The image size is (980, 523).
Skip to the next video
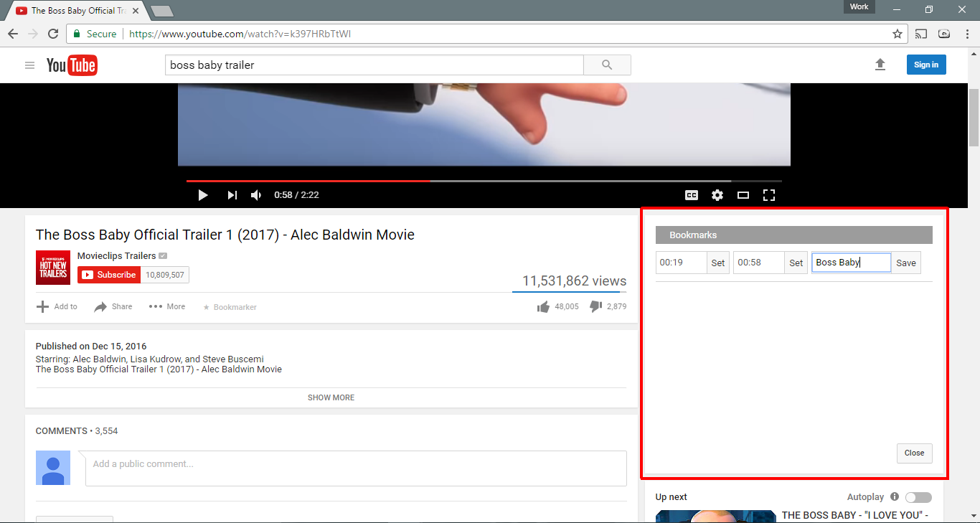(x=232, y=195)
